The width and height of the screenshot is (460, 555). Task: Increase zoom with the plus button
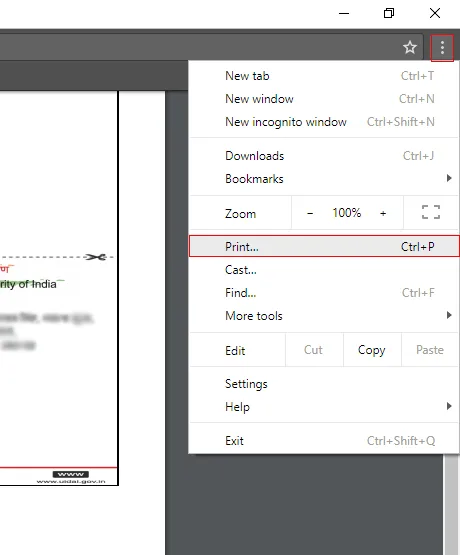click(383, 213)
